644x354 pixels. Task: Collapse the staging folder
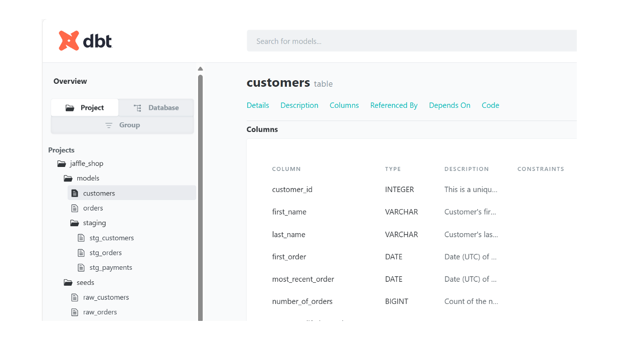75,223
